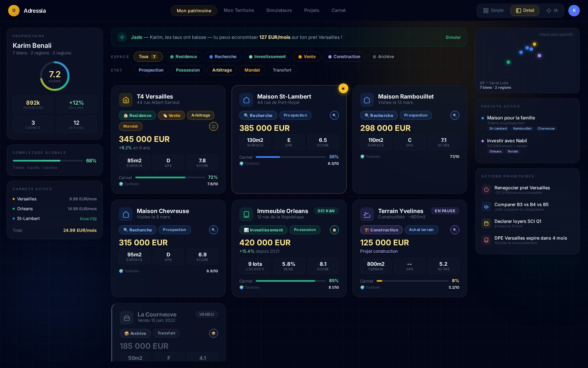
Task: Enable the Archive espace filter
Action: [383, 57]
